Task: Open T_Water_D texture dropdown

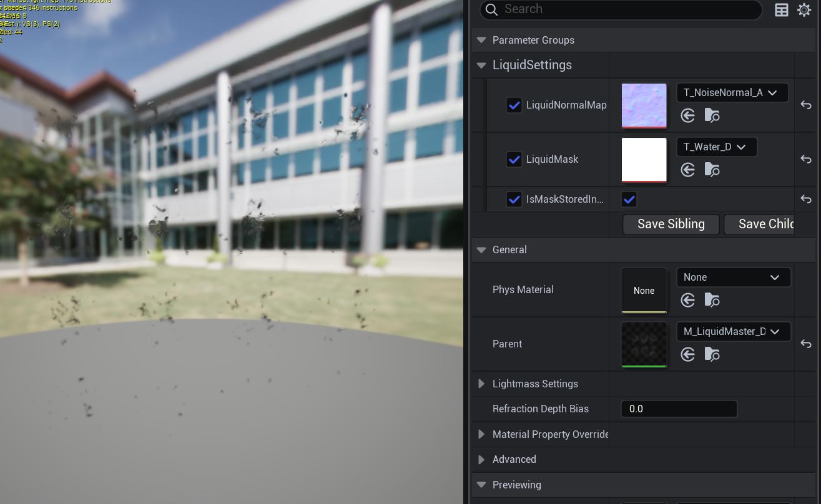Action: [717, 147]
